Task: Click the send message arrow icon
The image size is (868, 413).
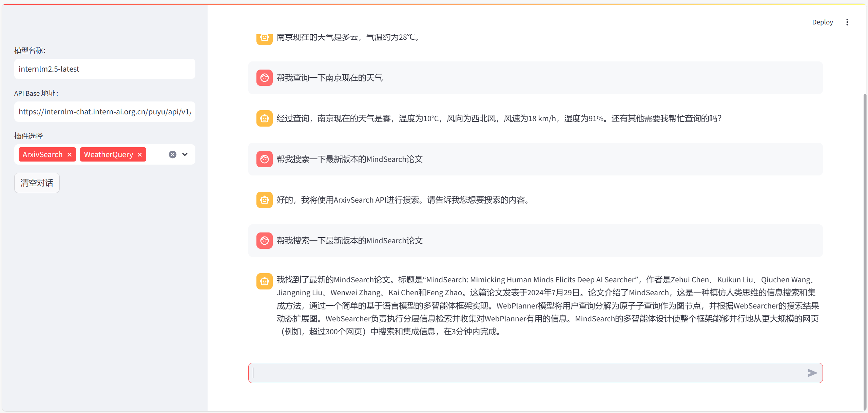Action: (812, 373)
